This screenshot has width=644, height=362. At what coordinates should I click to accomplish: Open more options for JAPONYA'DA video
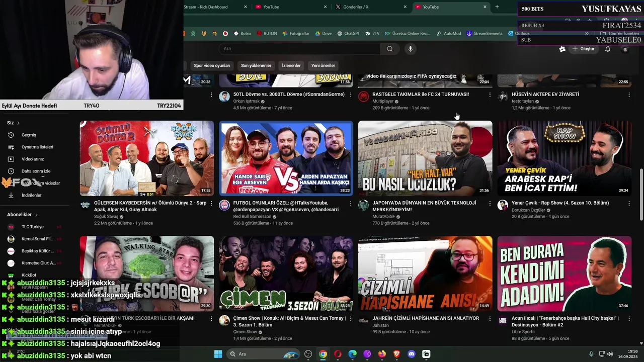coord(490,203)
